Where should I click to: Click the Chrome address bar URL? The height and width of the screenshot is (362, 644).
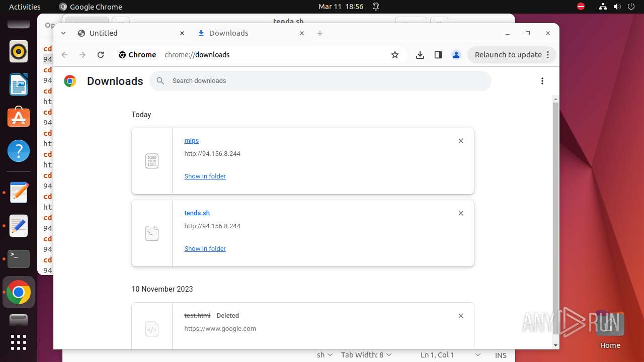point(197,55)
